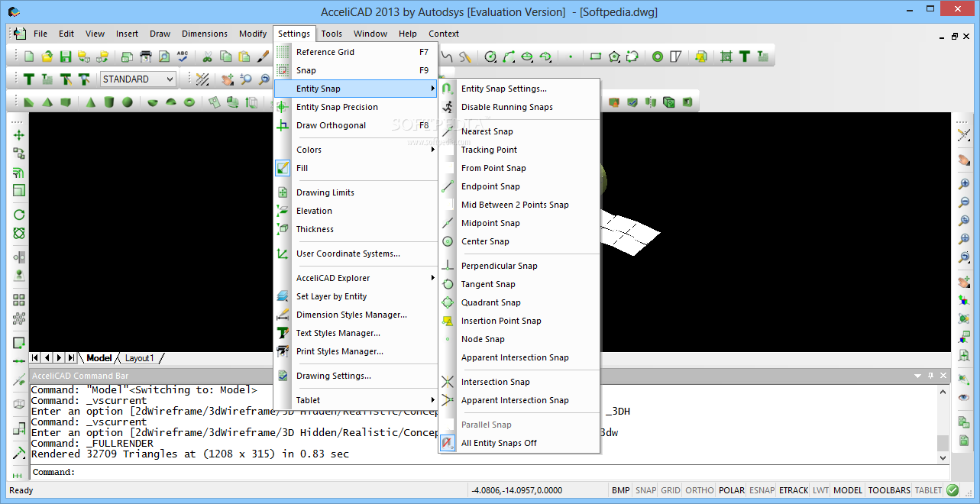Choose Reference Grid in Settings menu
The image size is (980, 504).
coord(356,52)
